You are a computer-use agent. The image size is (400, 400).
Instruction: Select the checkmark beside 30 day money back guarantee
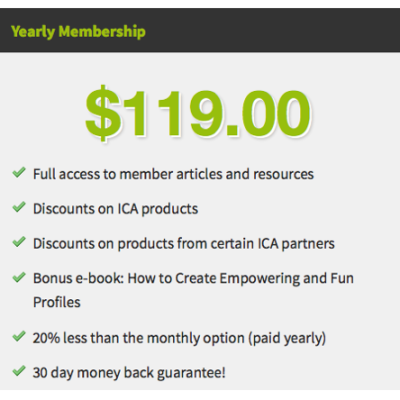click(19, 371)
